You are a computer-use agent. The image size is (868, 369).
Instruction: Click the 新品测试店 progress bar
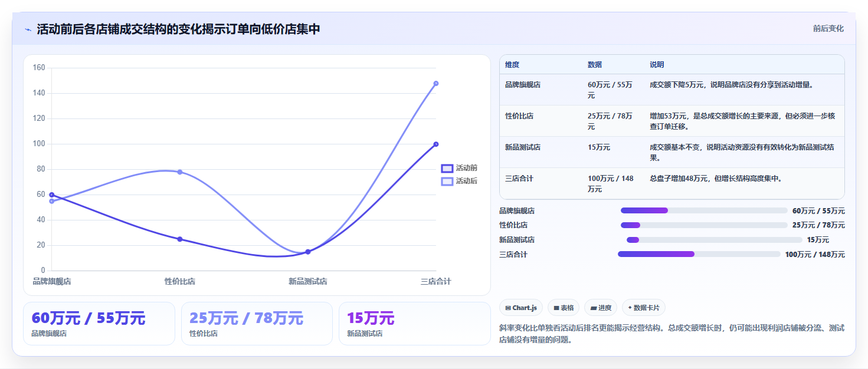pos(715,240)
